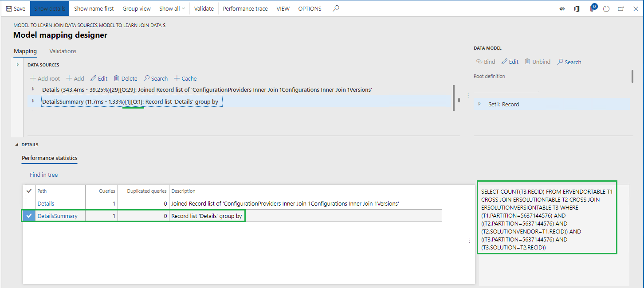
Task: Expand the Set1: Record root definition node
Action: point(480,104)
